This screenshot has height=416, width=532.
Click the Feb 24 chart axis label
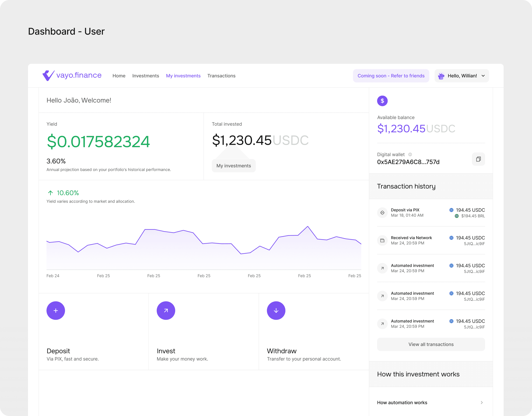point(53,276)
